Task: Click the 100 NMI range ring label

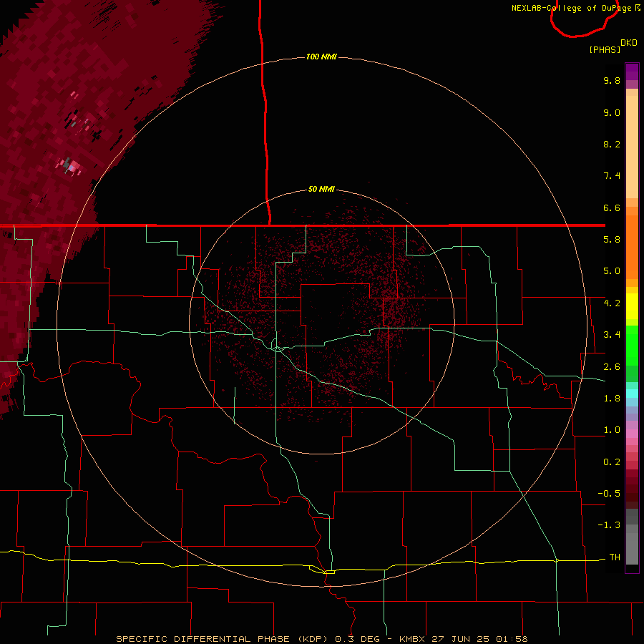Action: [x=321, y=57]
